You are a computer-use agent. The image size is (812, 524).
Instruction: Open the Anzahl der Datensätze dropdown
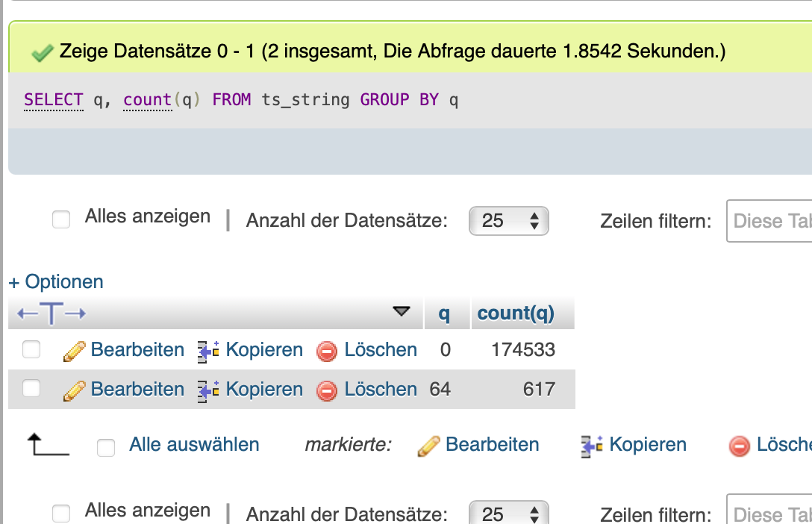[509, 221]
